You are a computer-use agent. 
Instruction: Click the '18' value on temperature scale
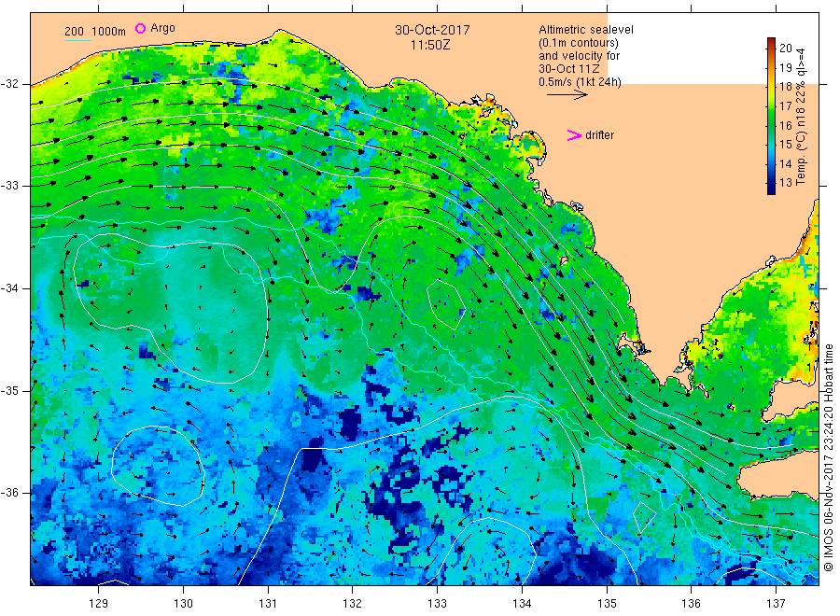[x=785, y=87]
